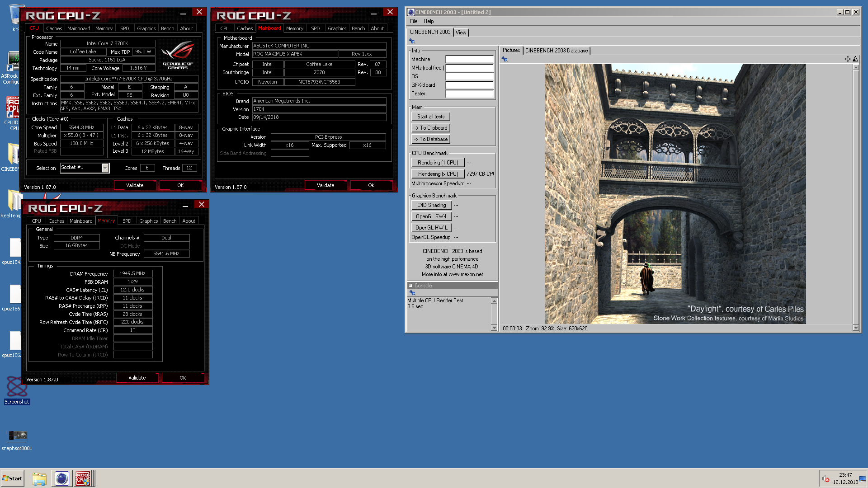Open the CINEBENCH 2003 Database tab

557,51
